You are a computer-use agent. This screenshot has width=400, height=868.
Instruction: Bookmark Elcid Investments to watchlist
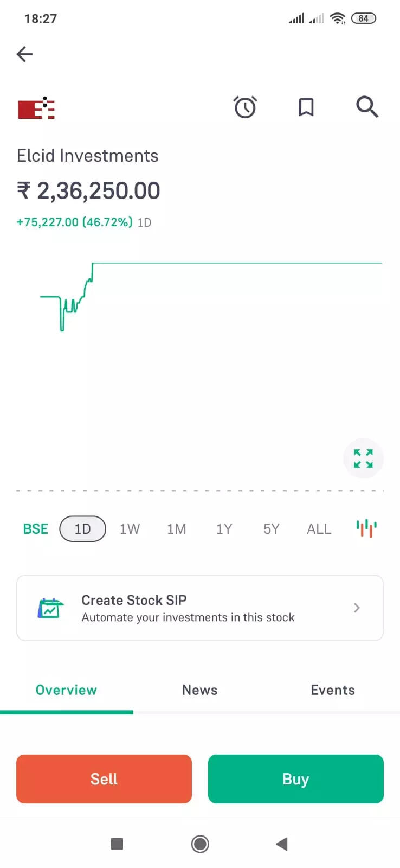pyautogui.click(x=306, y=107)
